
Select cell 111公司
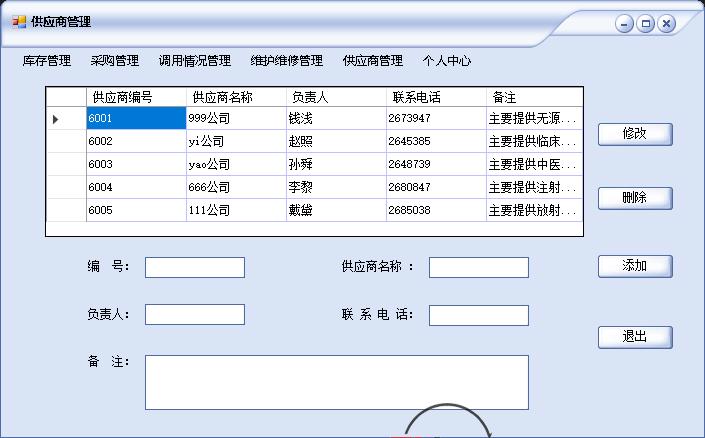pyautogui.click(x=236, y=210)
